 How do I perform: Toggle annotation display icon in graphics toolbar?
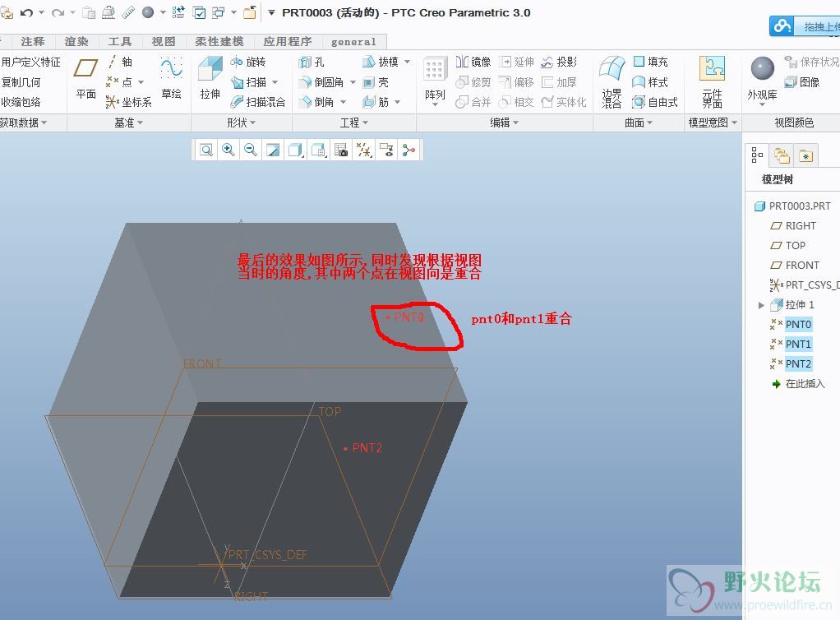(x=387, y=150)
